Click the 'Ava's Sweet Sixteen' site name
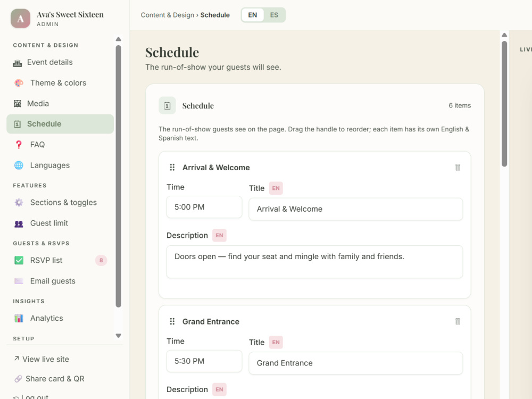This screenshot has height=399, width=532. [70, 14]
